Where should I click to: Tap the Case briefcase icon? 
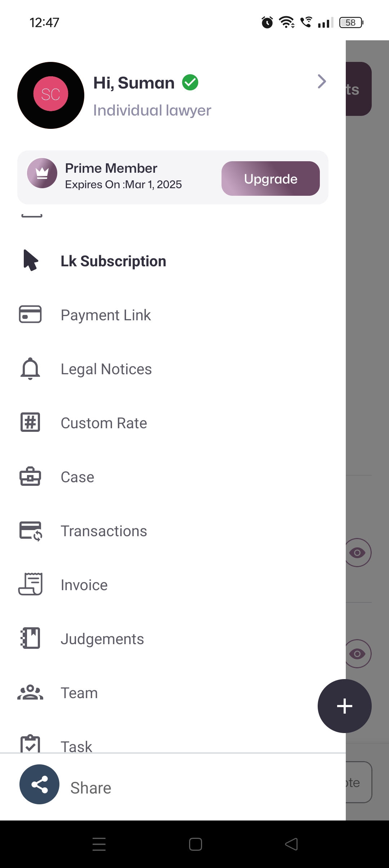(30, 476)
